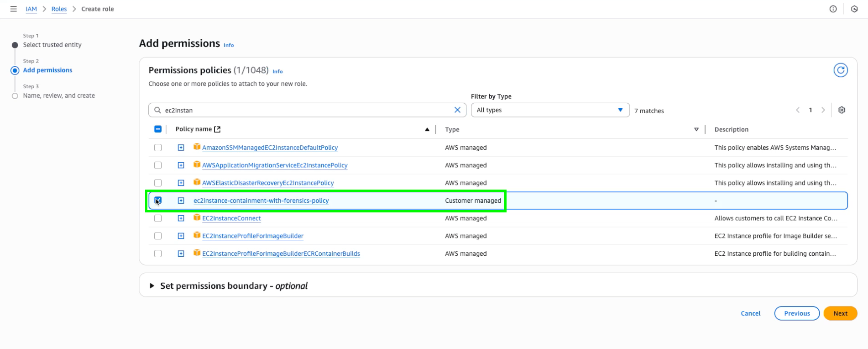Refresh the permissions policies list
The height and width of the screenshot is (349, 868).
click(841, 70)
